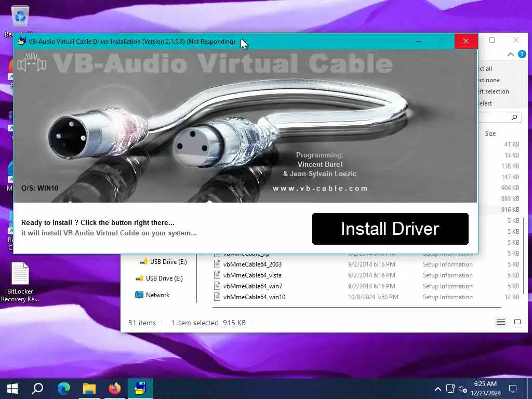Launch Firefox from the taskbar

point(115,389)
